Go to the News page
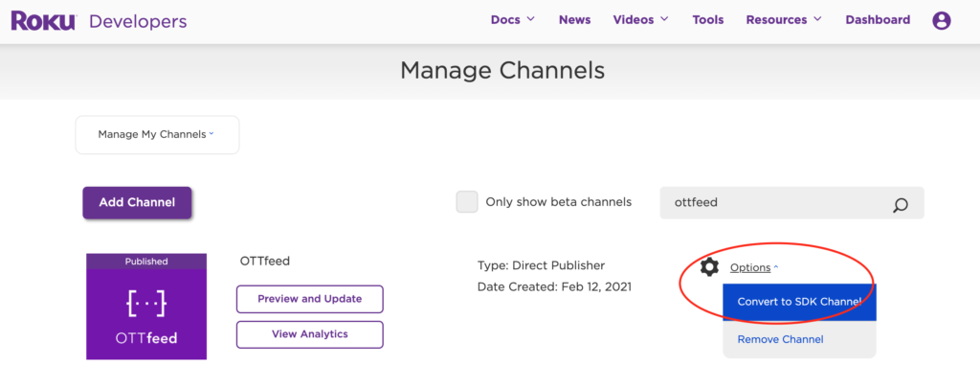This screenshot has width=980, height=388. tap(574, 20)
